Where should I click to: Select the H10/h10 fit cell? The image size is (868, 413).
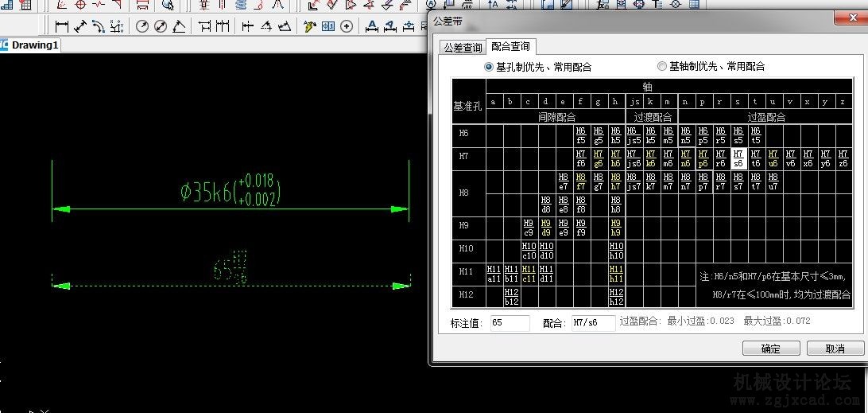point(615,251)
